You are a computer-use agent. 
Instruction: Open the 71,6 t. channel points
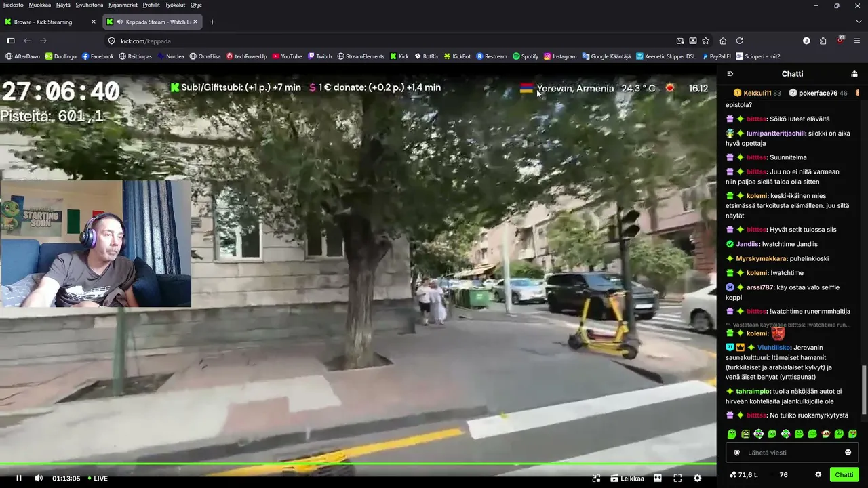[744, 475]
